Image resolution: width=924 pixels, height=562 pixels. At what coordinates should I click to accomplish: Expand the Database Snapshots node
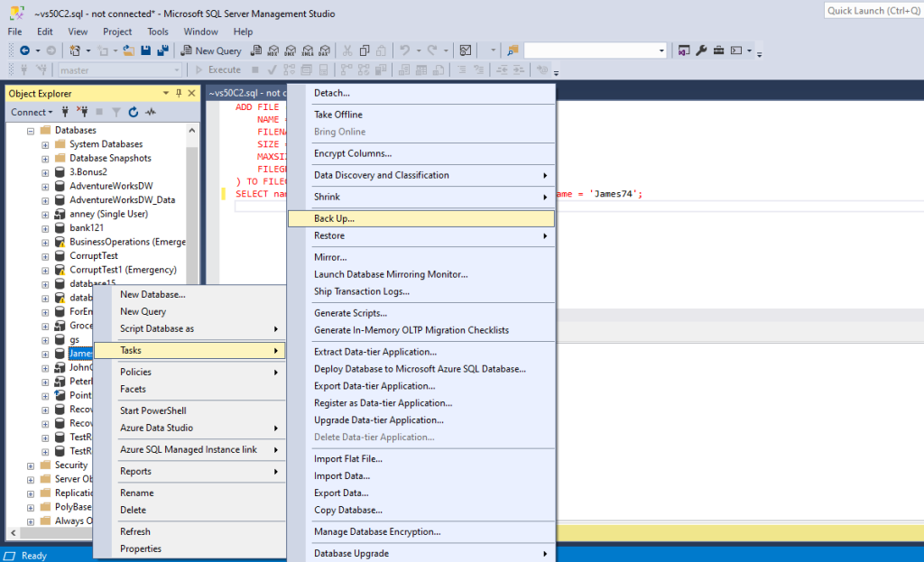(x=45, y=159)
